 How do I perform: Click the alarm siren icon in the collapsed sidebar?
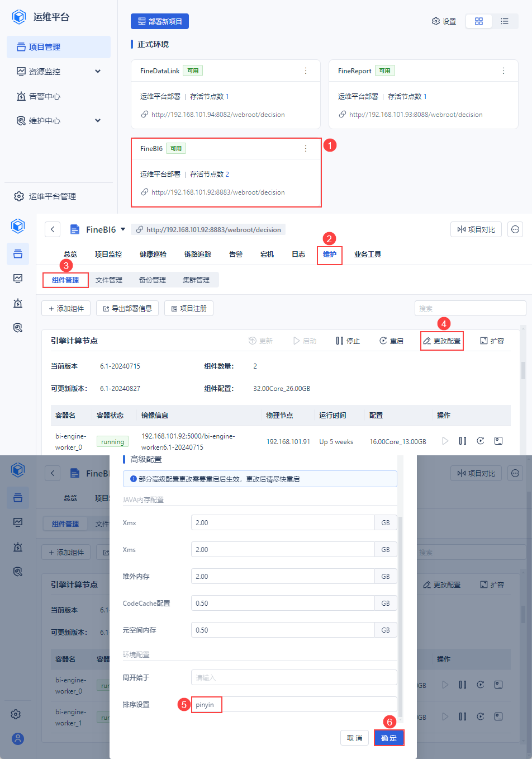click(x=18, y=303)
